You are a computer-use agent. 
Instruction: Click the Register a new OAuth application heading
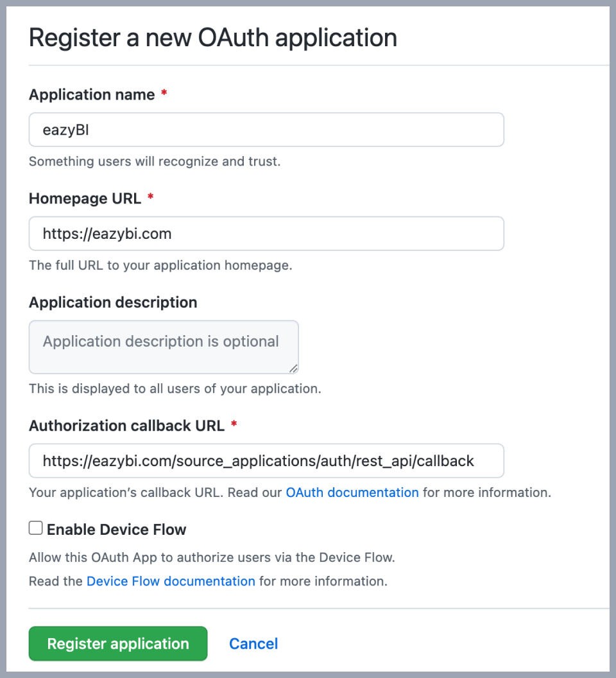212,38
